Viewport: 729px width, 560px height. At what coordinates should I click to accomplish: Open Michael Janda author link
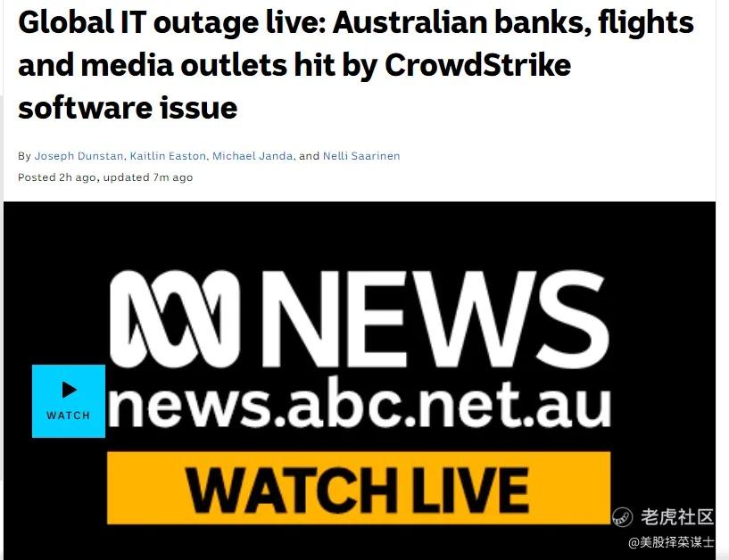click(253, 156)
